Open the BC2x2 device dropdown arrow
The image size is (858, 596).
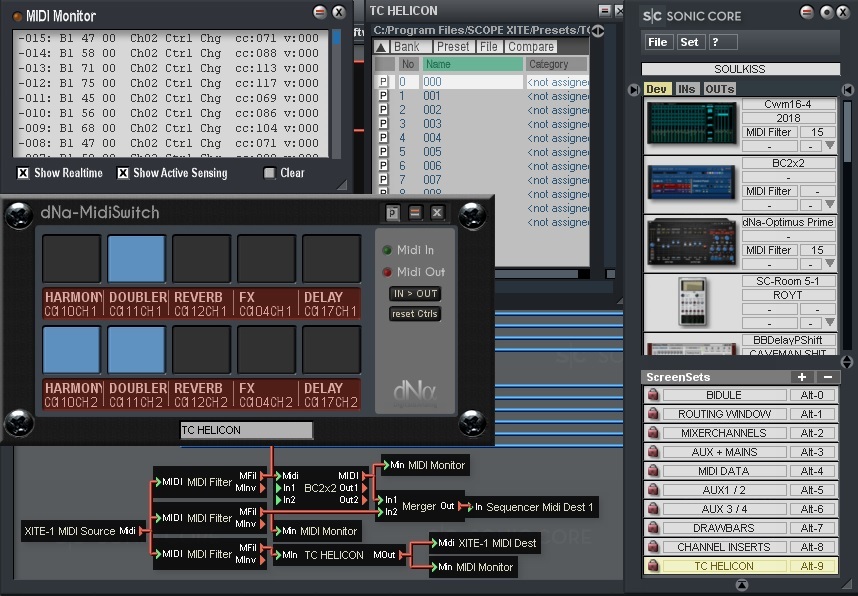[x=829, y=205]
